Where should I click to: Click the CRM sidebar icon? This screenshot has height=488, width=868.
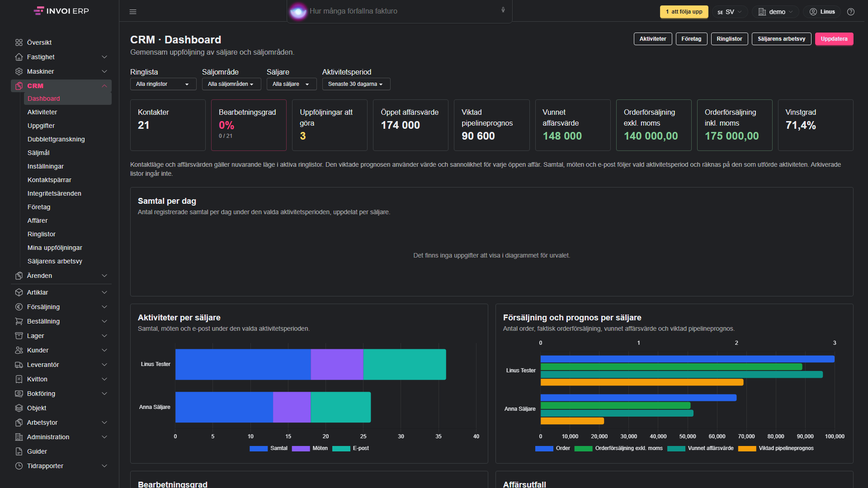click(x=19, y=86)
